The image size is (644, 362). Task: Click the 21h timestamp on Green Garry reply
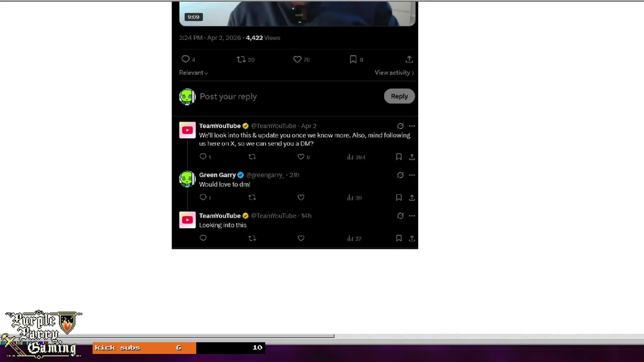(294, 175)
